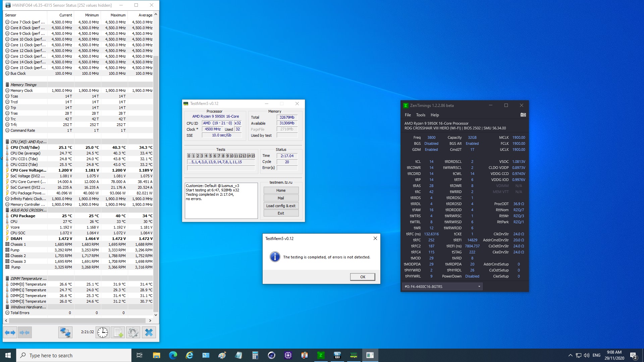Launch Microsoft Edge from taskbar

(x=173, y=355)
